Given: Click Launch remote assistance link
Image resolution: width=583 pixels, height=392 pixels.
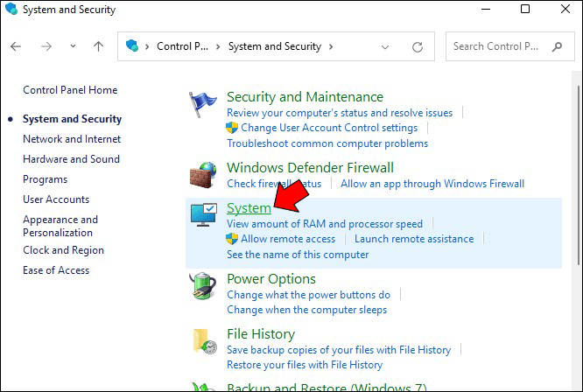Looking at the screenshot, I should (x=414, y=239).
